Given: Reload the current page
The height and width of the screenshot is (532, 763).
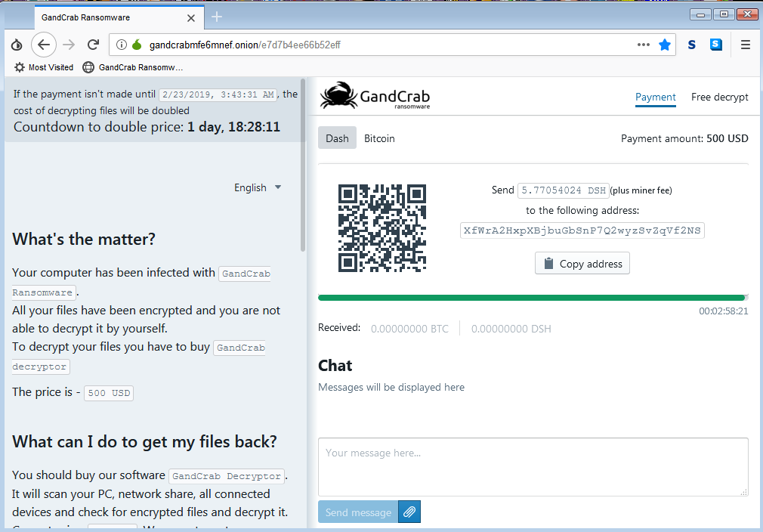Looking at the screenshot, I should (x=94, y=45).
